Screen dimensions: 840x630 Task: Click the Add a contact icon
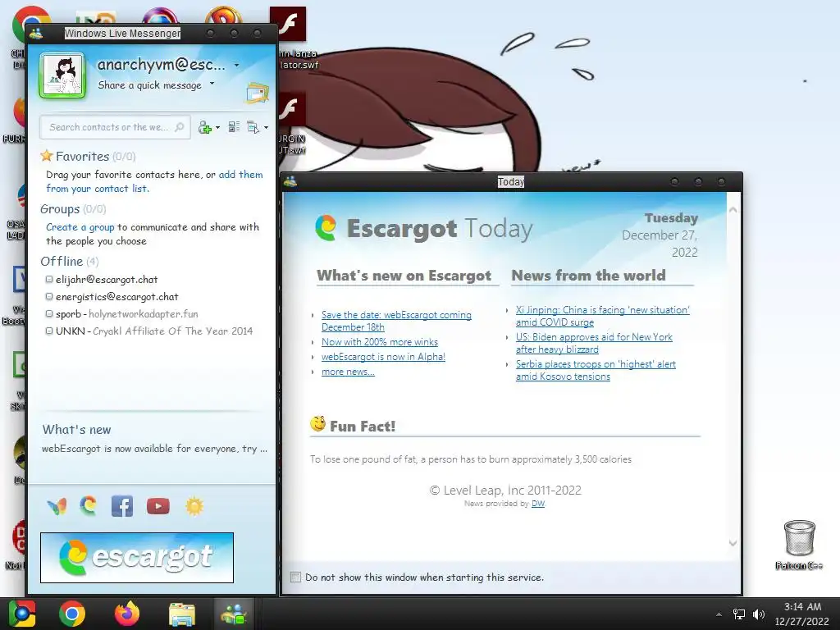pos(204,127)
